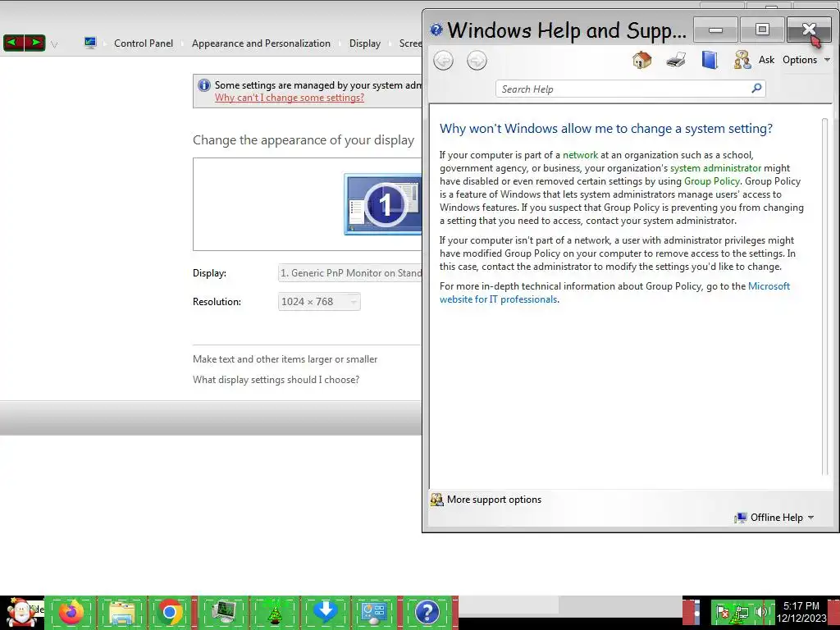840x630 pixels.
Task: Click 'What display settings should I choose?'
Action: pyautogui.click(x=276, y=380)
